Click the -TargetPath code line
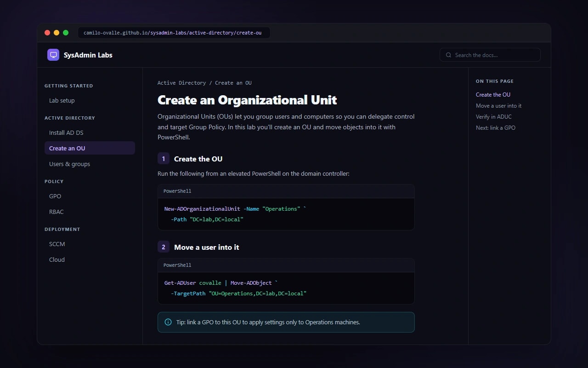The height and width of the screenshot is (368, 588). 238,293
